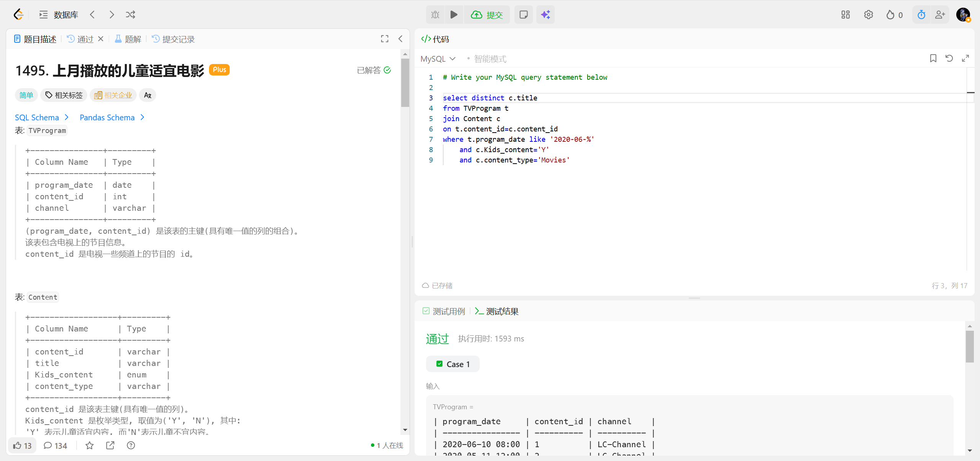
Task: Click the debug bug icon
Action: coord(435,15)
